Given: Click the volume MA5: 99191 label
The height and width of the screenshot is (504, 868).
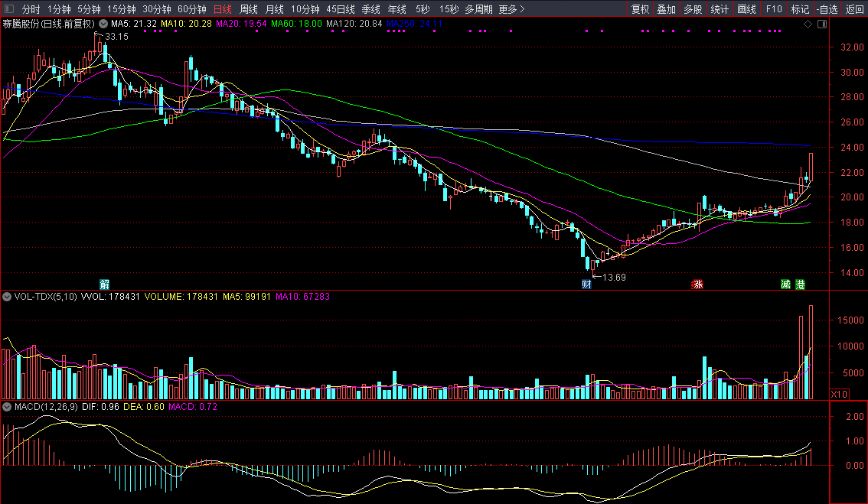Looking at the screenshot, I should point(247,297).
